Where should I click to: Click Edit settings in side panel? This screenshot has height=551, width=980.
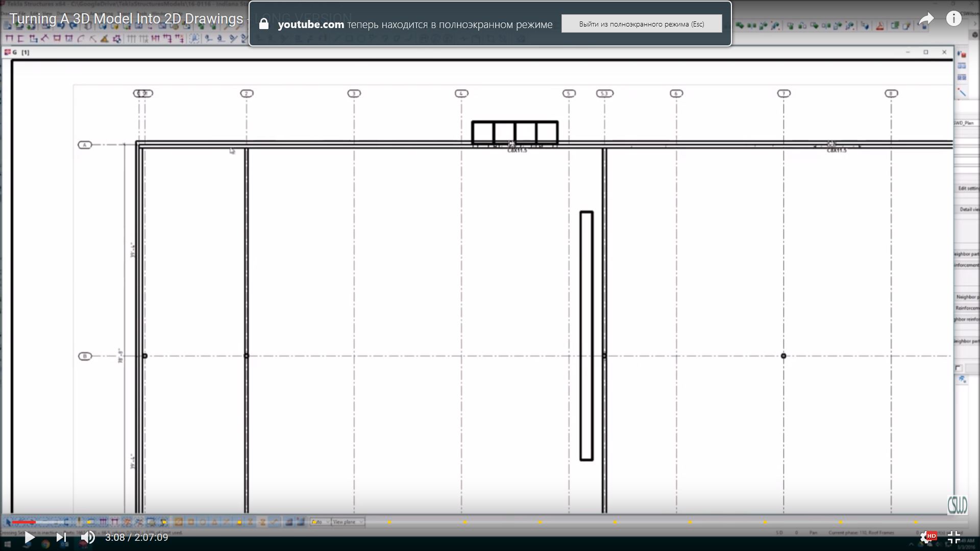(x=967, y=188)
